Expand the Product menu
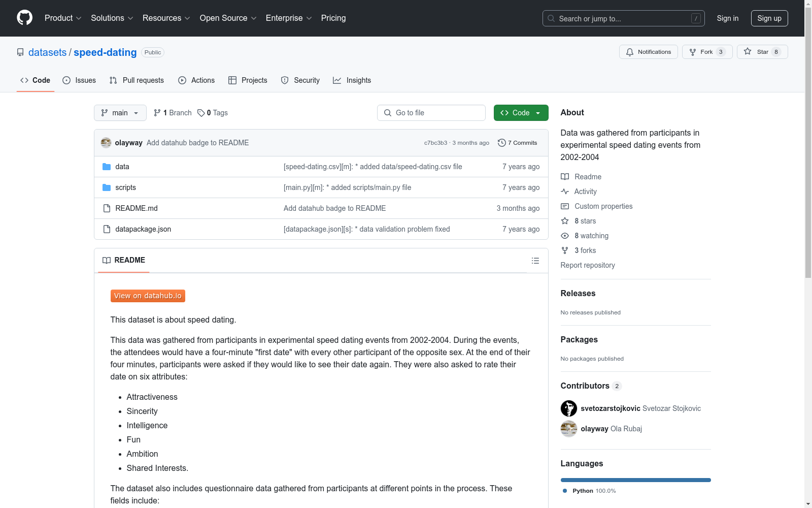The height and width of the screenshot is (508, 812). click(63, 18)
